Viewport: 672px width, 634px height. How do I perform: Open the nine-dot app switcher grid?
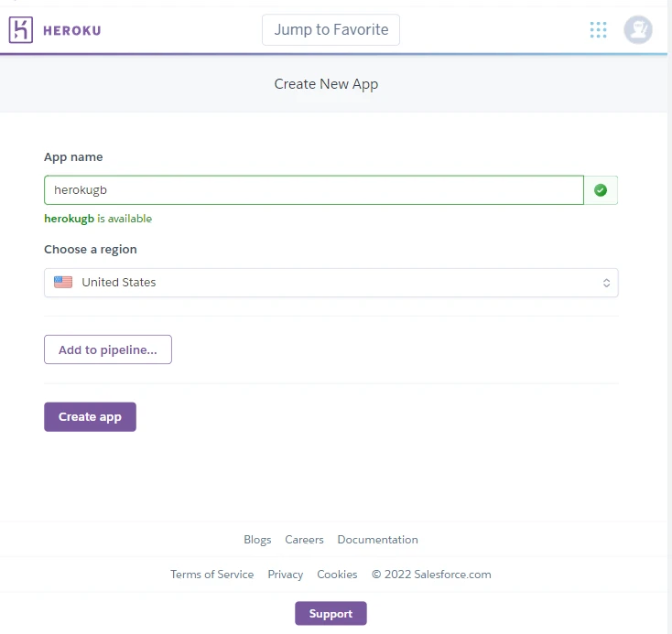point(598,30)
